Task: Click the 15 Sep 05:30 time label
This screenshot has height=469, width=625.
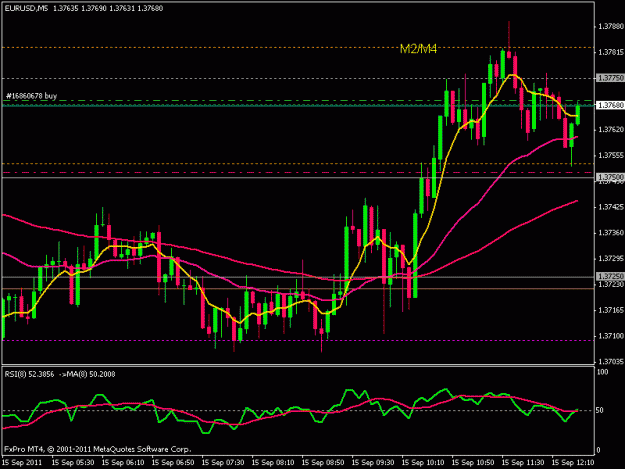Action: (x=73, y=463)
